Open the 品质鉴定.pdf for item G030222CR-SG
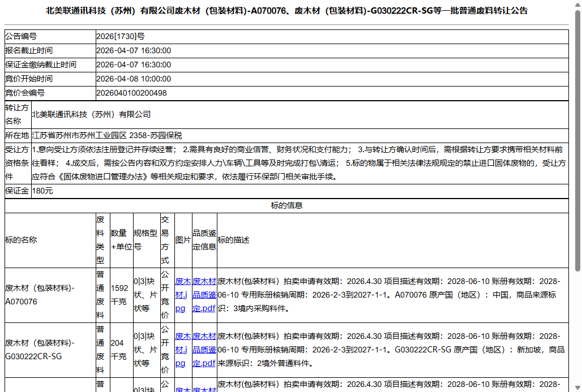This screenshot has width=582, height=392. tap(203, 350)
